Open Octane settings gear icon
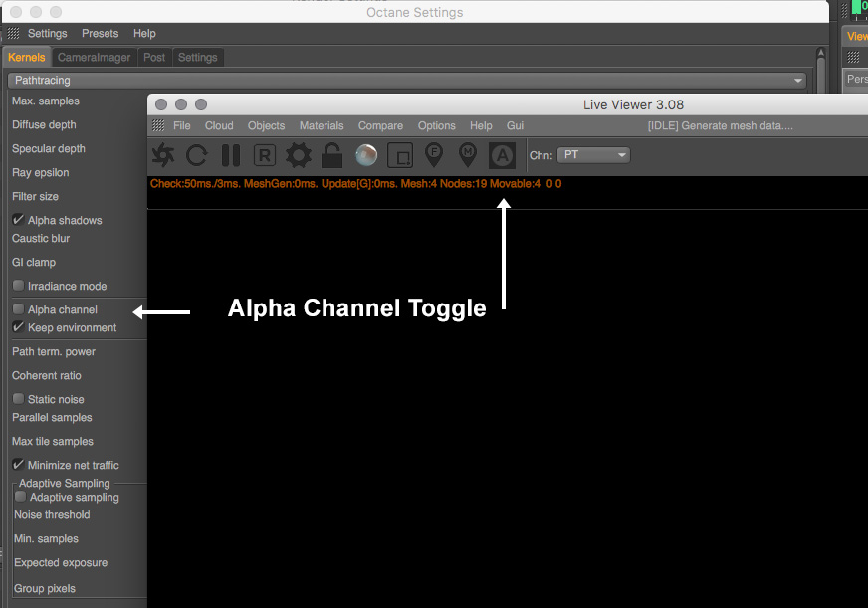The image size is (868, 608). (x=299, y=155)
